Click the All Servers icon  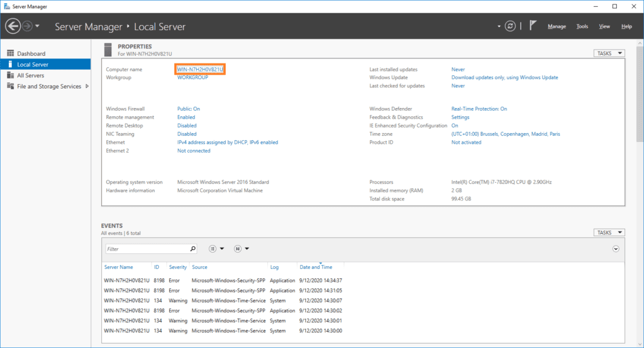pos(10,75)
